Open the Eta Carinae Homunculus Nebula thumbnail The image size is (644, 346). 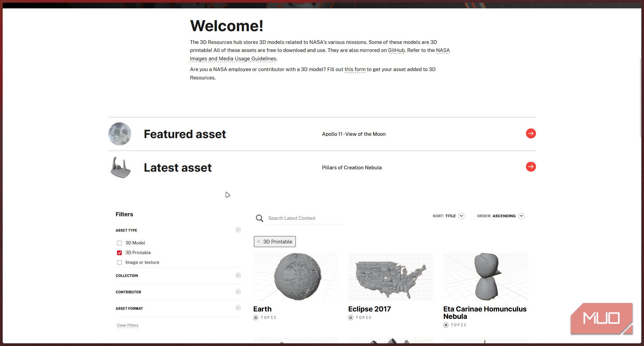[x=486, y=277]
